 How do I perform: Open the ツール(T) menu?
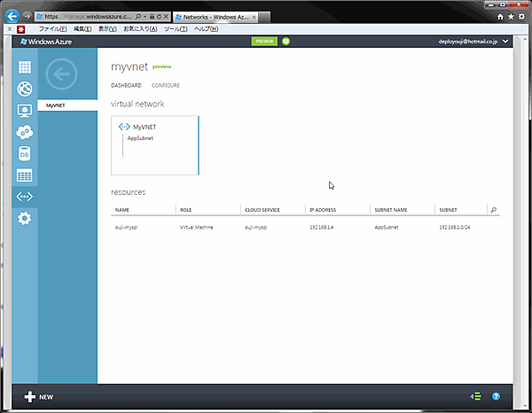pos(176,29)
